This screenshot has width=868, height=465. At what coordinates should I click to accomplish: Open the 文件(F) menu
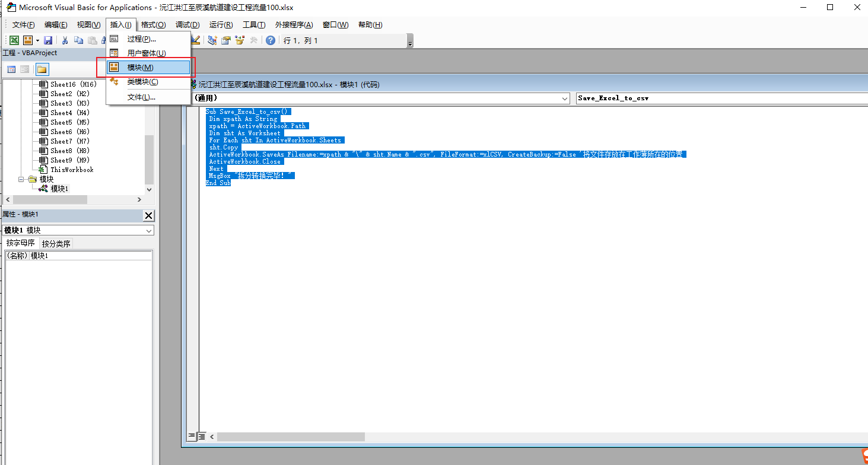click(24, 25)
